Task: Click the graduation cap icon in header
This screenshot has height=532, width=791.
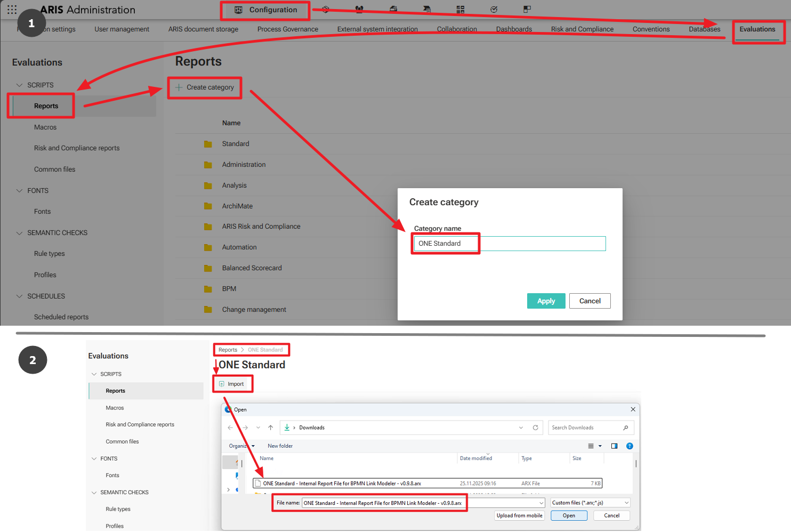Action: (427, 9)
